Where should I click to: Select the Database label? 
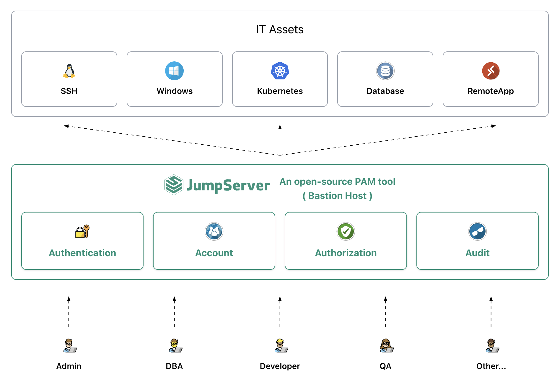pyautogui.click(x=385, y=91)
